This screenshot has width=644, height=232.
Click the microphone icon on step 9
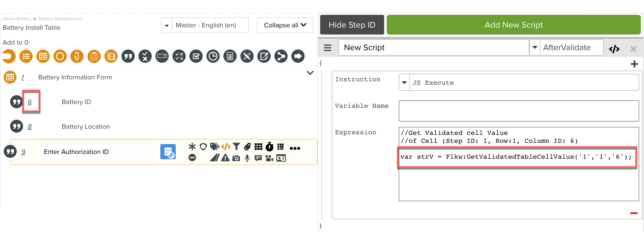pos(247,158)
